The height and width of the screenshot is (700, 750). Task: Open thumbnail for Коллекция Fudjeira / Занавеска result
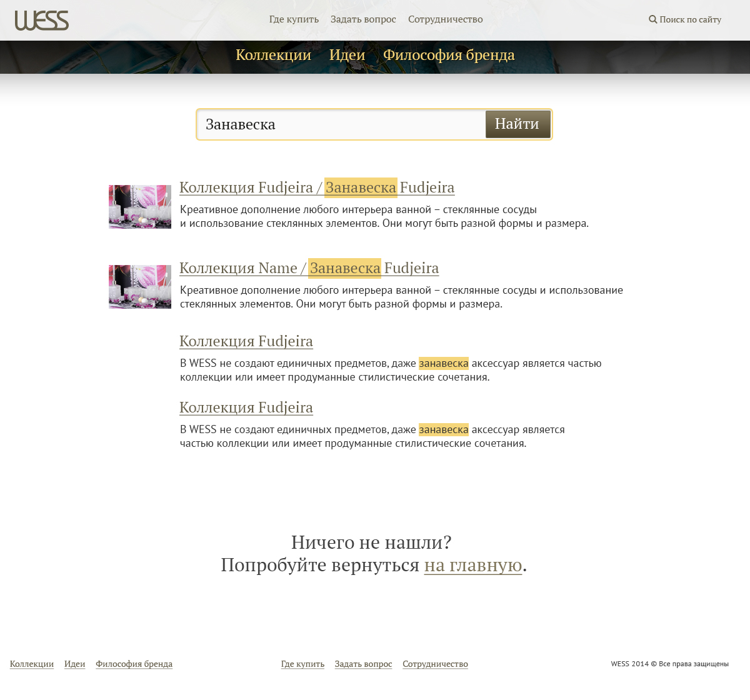140,207
